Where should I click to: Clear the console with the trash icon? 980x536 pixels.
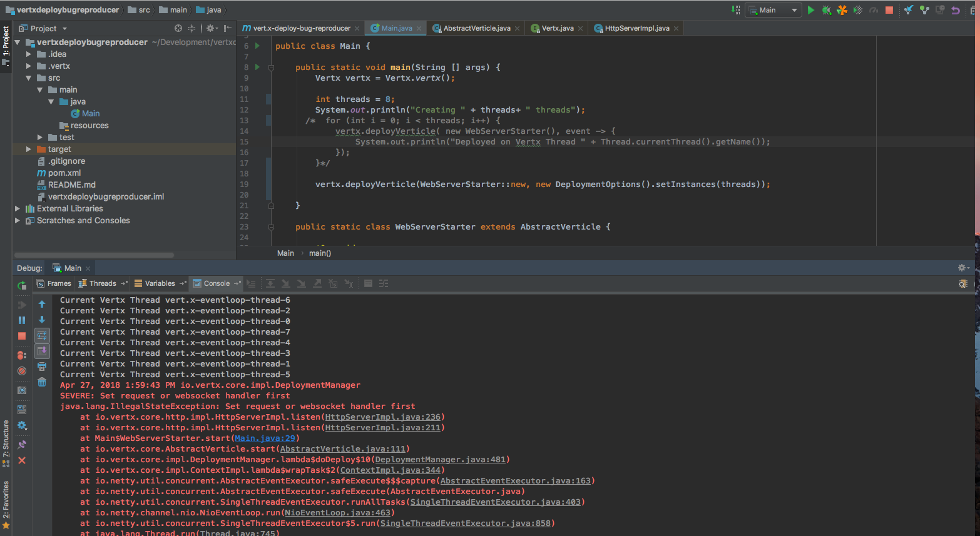click(x=42, y=382)
